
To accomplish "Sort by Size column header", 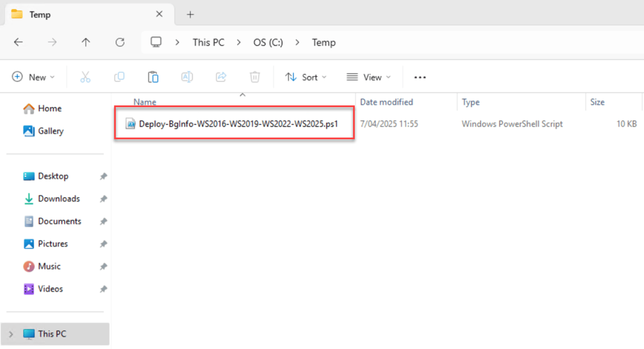I will click(x=597, y=102).
